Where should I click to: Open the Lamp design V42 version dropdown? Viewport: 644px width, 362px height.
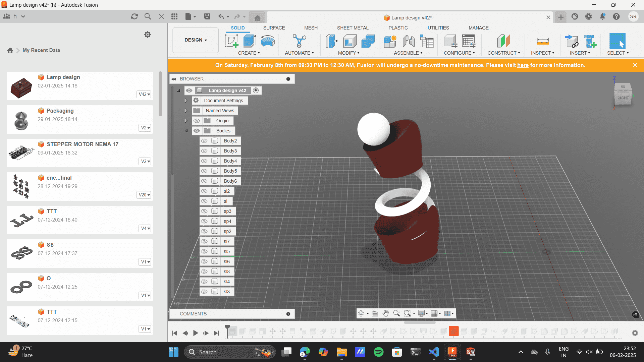pos(145,94)
